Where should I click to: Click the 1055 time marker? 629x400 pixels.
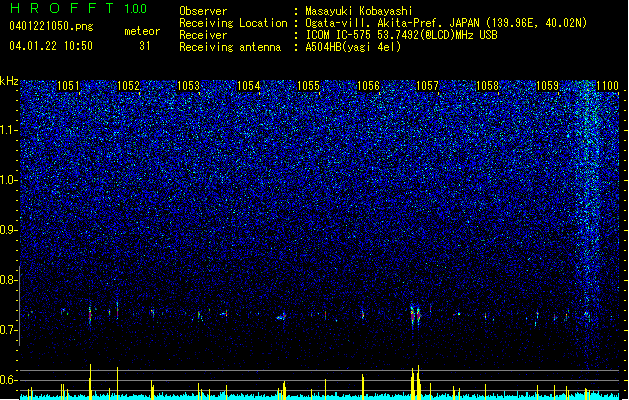[x=308, y=86]
